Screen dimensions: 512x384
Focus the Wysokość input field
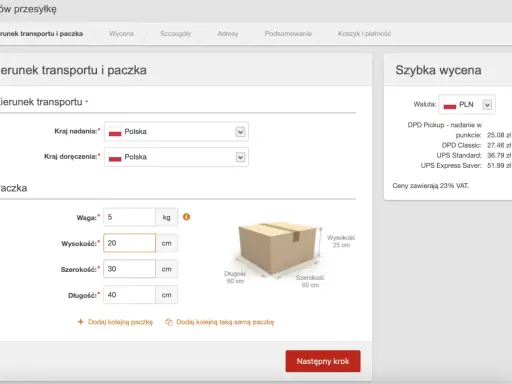point(129,243)
